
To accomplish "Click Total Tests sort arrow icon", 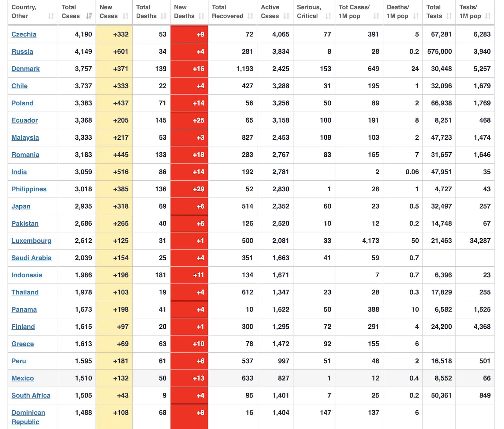I will click(x=449, y=16).
